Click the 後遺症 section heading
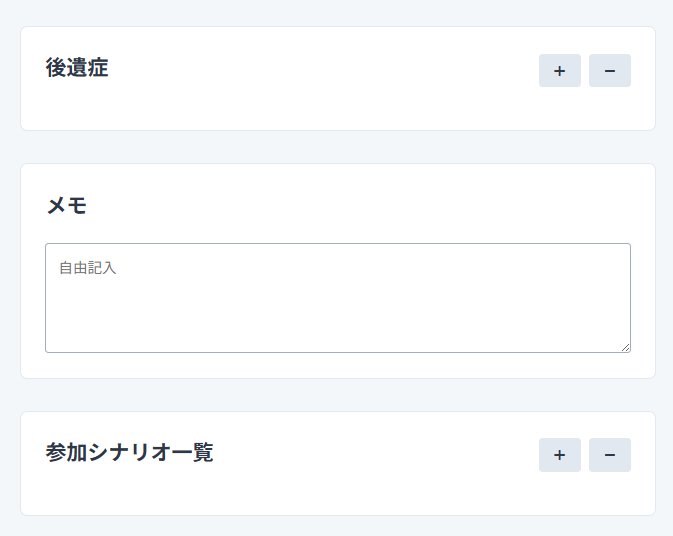673x536 pixels. click(77, 68)
